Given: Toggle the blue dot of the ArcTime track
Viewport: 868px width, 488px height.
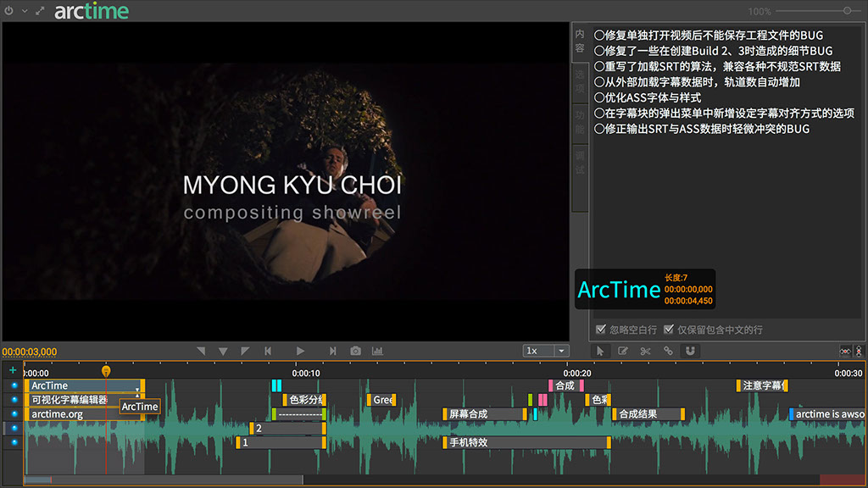Looking at the screenshot, I should click(14, 385).
